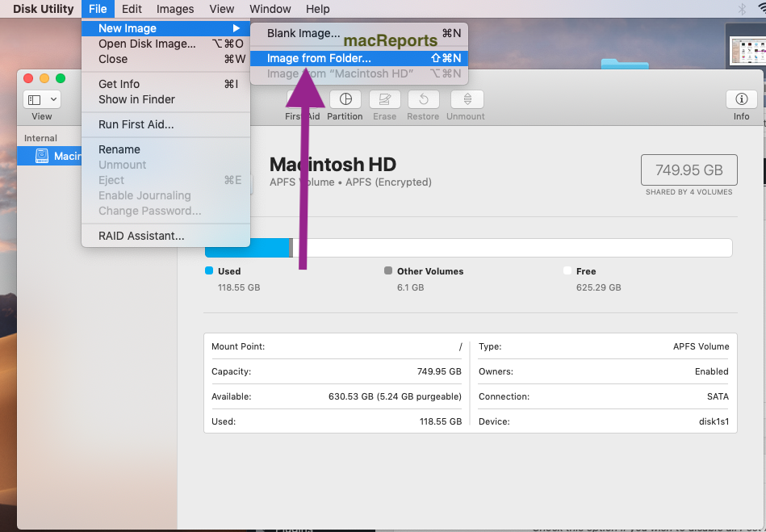Open the Help menu
The width and height of the screenshot is (766, 532).
pyautogui.click(x=317, y=9)
